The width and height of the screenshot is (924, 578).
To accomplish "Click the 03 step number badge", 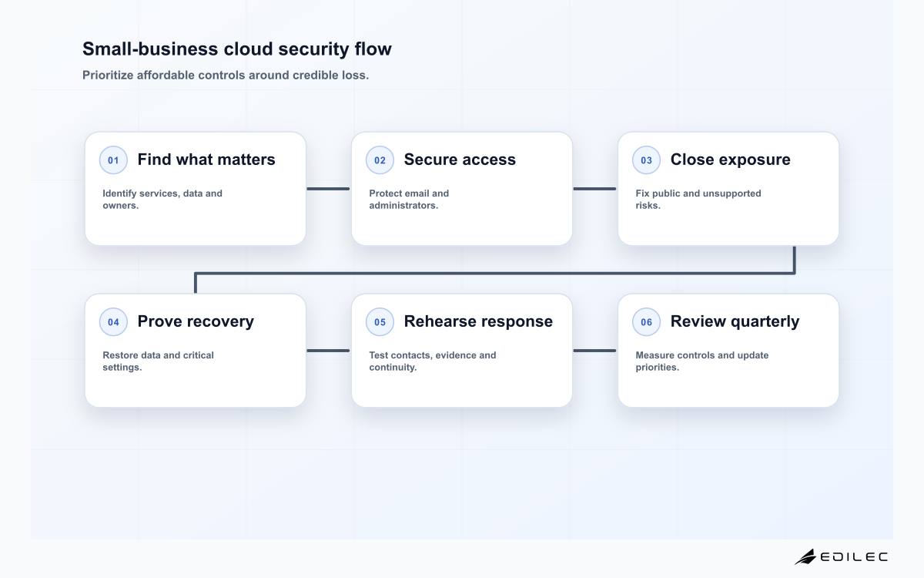I will point(646,160).
